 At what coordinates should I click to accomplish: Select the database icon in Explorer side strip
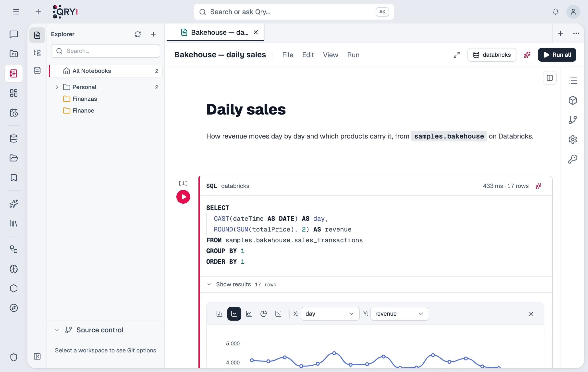coord(37,71)
